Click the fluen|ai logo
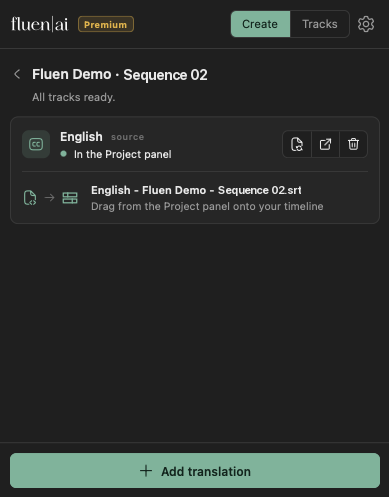The height and width of the screenshot is (497, 389). (x=39, y=24)
